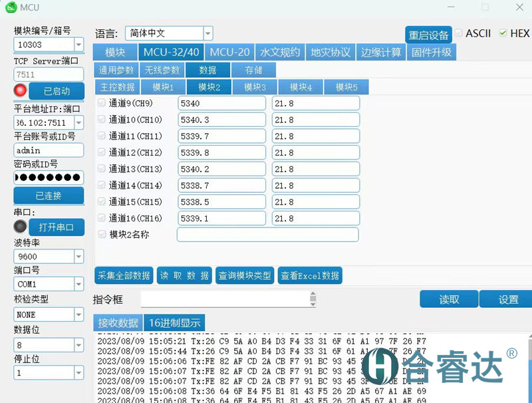The image size is (532, 403).
Task: Open the 语言 language dropdown
Action: 207,33
